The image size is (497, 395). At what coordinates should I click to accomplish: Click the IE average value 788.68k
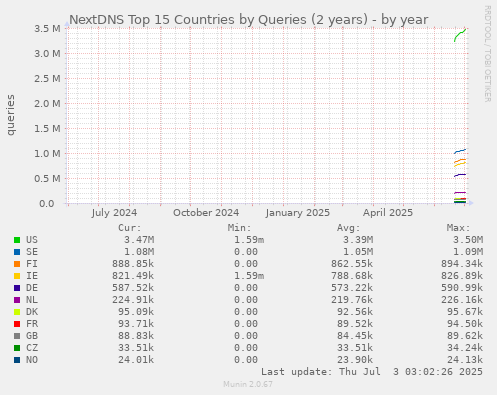pos(352,276)
